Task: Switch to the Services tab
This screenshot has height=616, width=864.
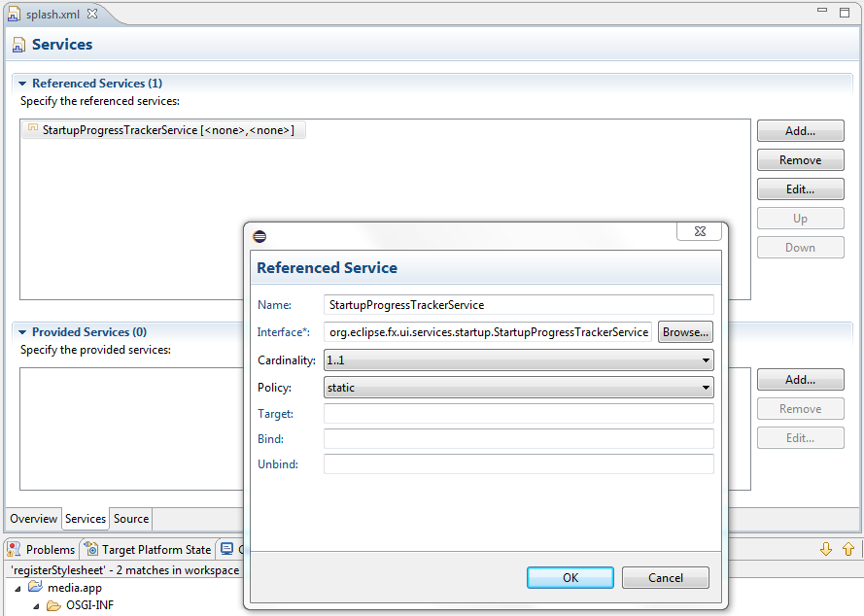Action: pos(86,519)
